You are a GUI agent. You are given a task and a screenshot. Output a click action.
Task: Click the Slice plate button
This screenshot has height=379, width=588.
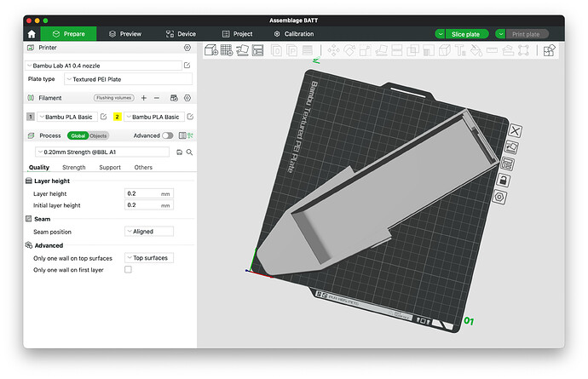(467, 34)
